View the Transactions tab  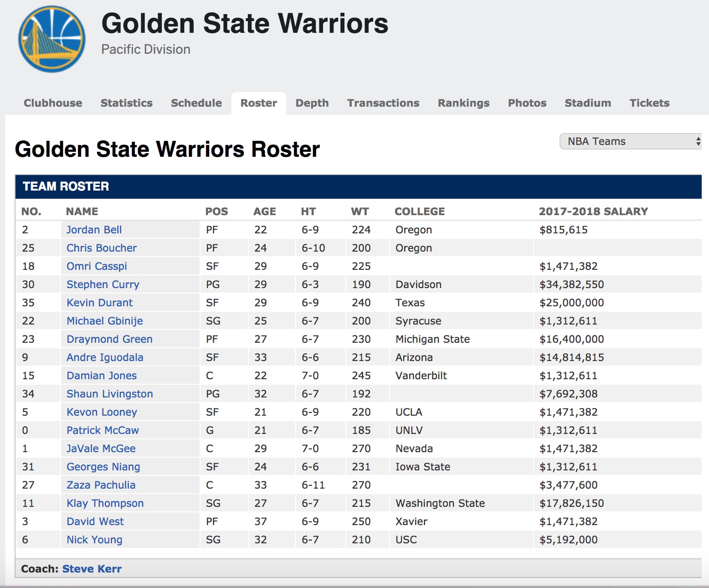click(383, 103)
